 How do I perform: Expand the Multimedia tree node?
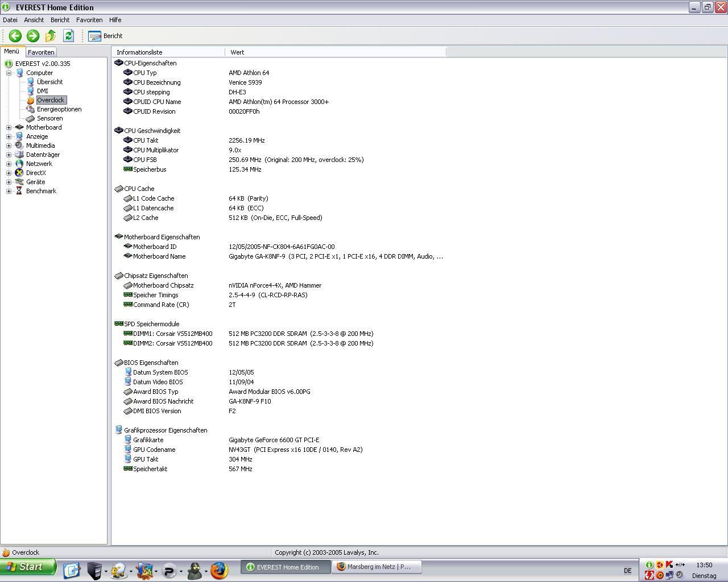click(9, 145)
